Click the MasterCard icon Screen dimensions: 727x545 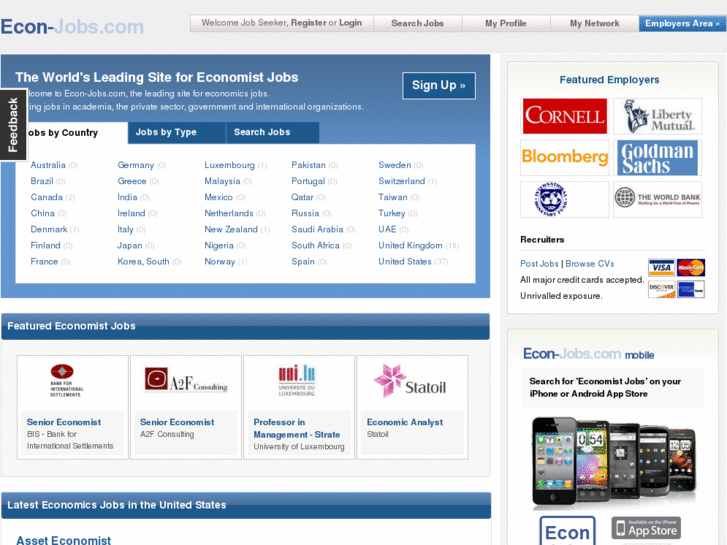pos(691,268)
